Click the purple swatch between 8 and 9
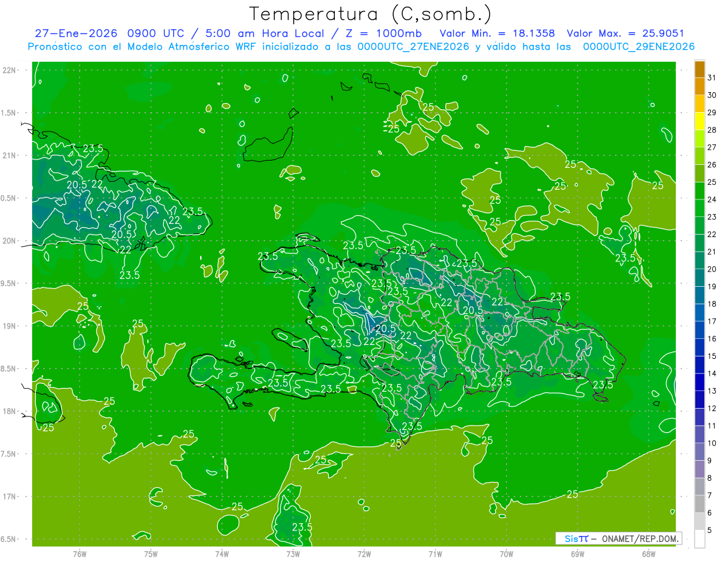728x562 pixels. point(699,469)
